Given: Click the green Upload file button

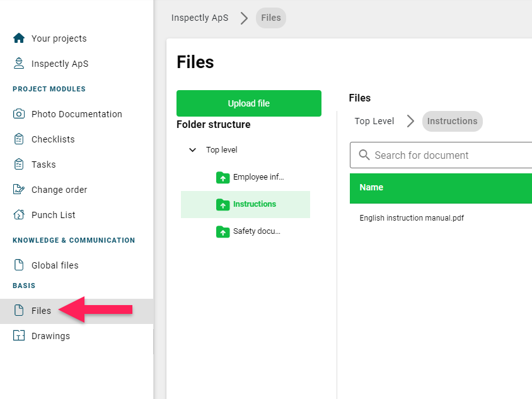Looking at the screenshot, I should click(x=249, y=103).
